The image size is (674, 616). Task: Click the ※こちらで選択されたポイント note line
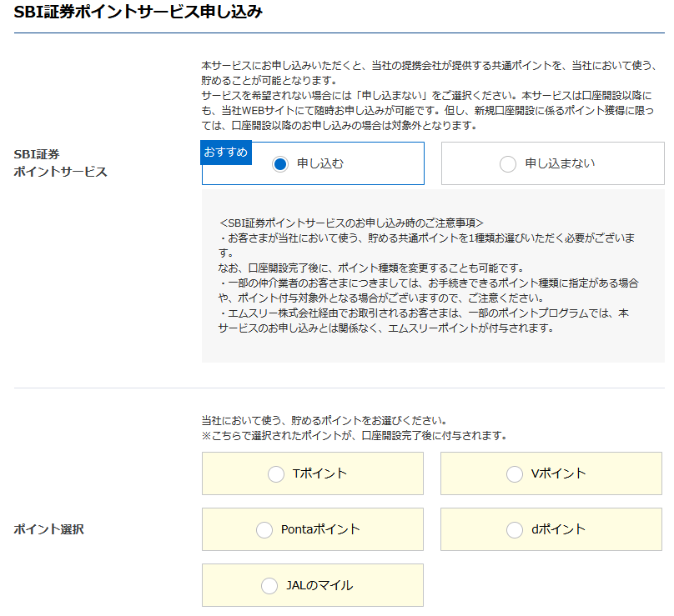[x=355, y=436]
